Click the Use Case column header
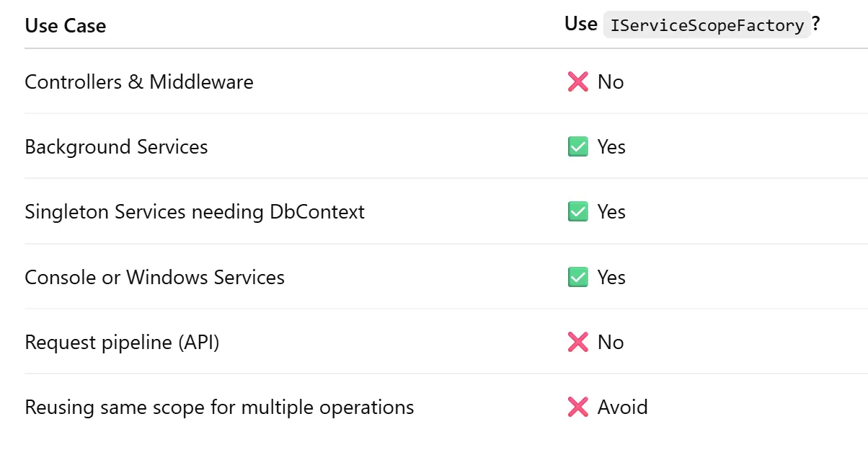Image resolution: width=868 pixels, height=463 pixels. coord(66,26)
